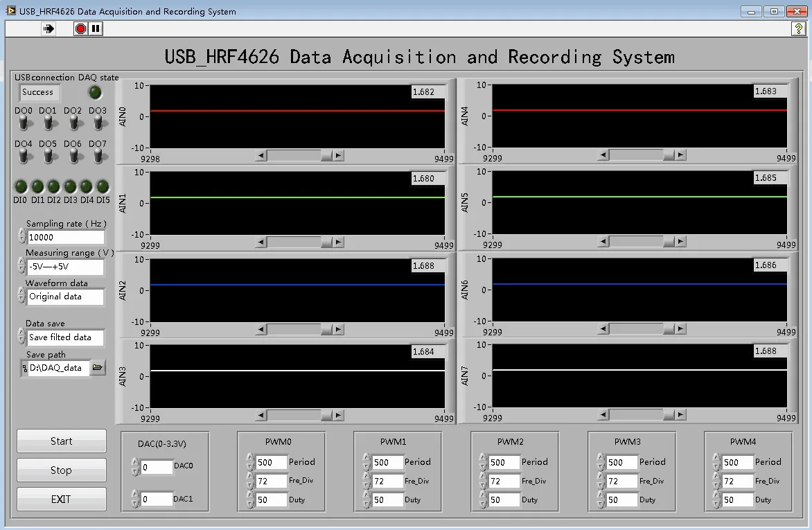Viewport: 812px width, 530px height.
Task: Click the PWM4 Period value field
Action: click(x=737, y=462)
